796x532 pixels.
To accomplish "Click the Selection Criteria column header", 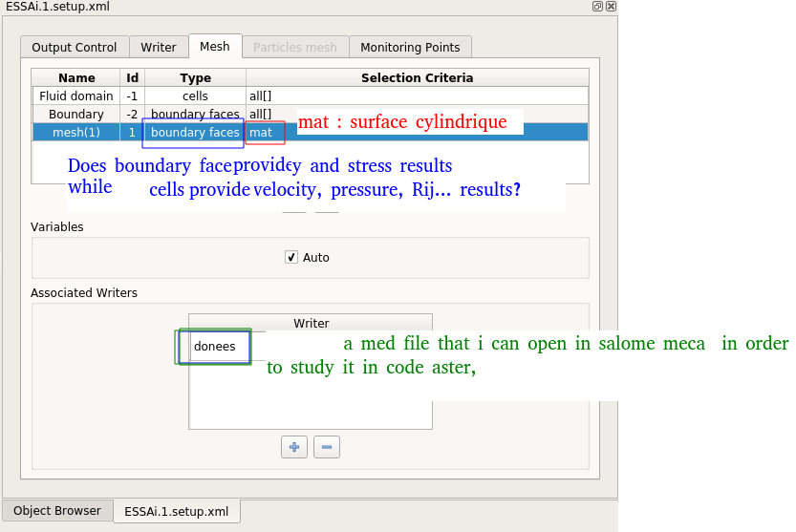I will [417, 77].
